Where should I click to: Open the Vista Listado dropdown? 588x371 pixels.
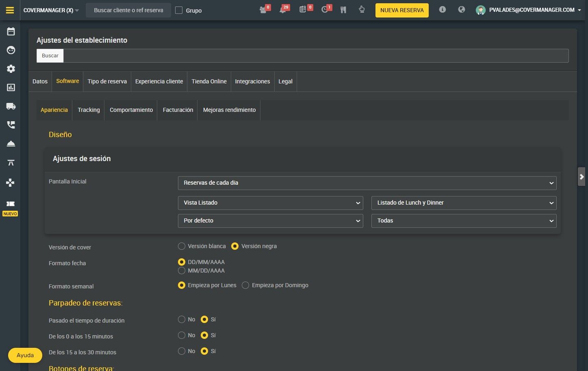tap(270, 203)
